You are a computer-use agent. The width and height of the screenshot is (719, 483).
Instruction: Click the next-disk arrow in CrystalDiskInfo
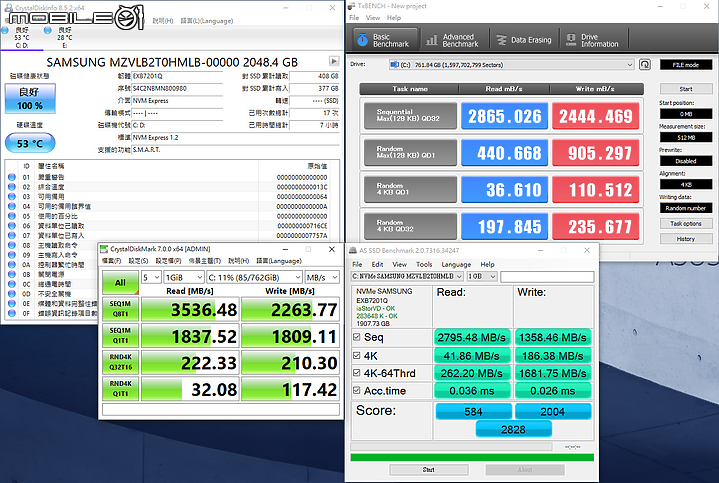pyautogui.click(x=334, y=61)
